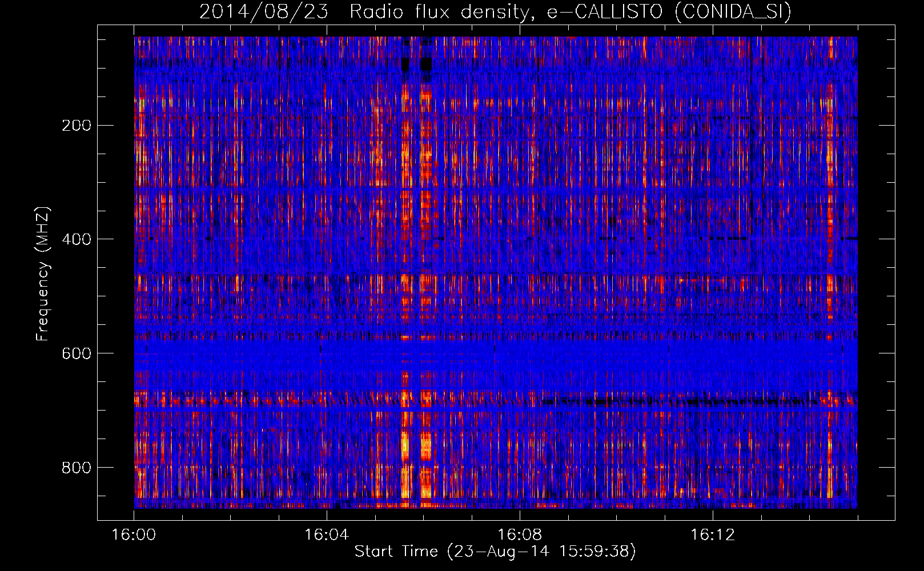
Task: Click the 400 frequency tick label
Action: pos(77,239)
